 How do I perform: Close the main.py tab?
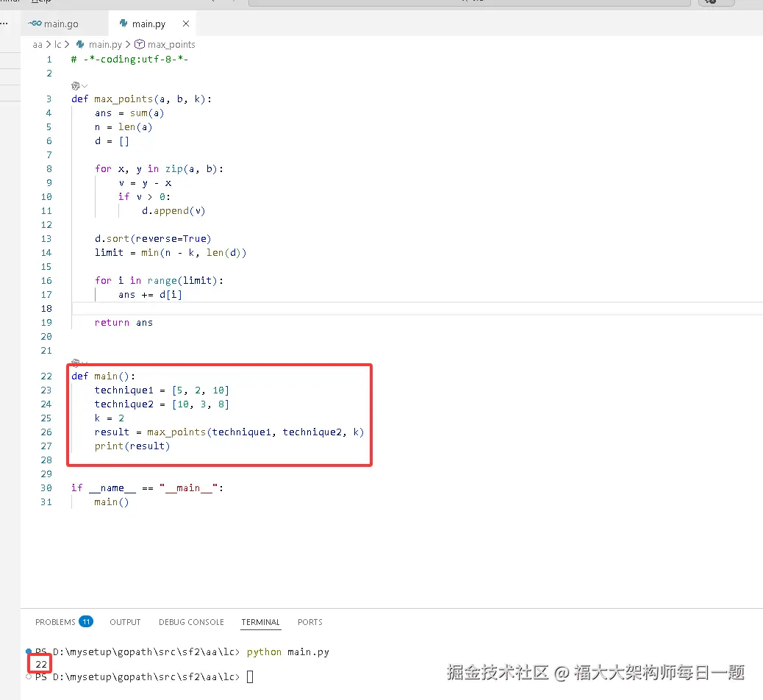pos(186,24)
